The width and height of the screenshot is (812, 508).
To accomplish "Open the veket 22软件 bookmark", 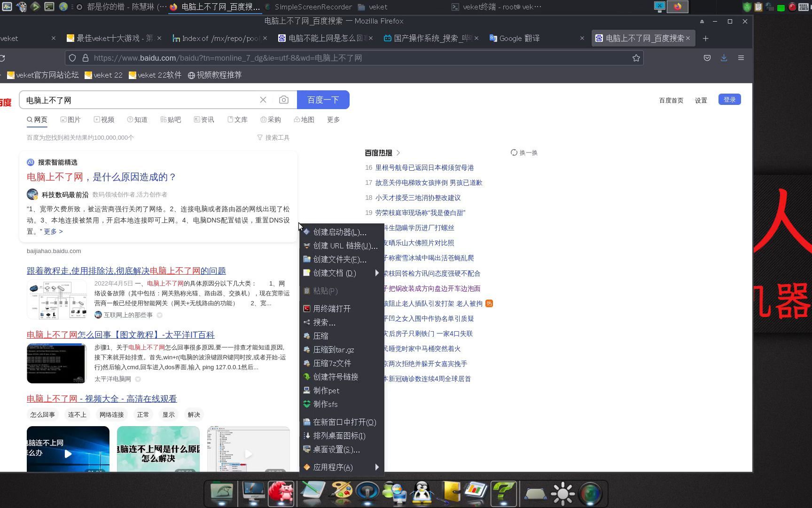I will (x=155, y=75).
